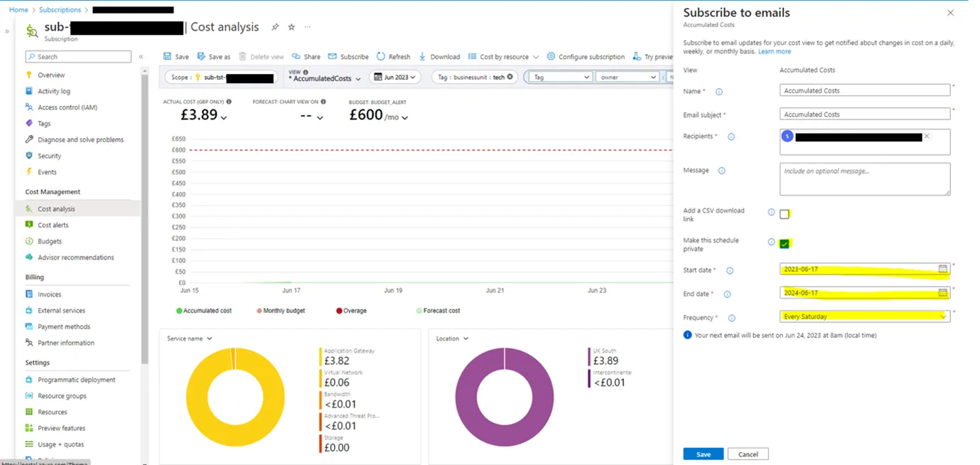Click the info icon next to Message

[721, 171]
